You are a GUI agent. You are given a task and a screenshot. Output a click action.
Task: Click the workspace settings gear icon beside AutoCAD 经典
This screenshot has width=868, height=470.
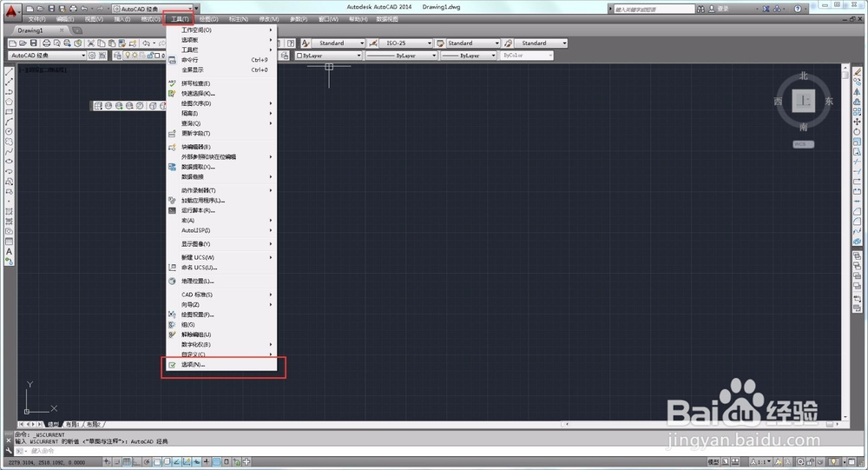pos(93,56)
